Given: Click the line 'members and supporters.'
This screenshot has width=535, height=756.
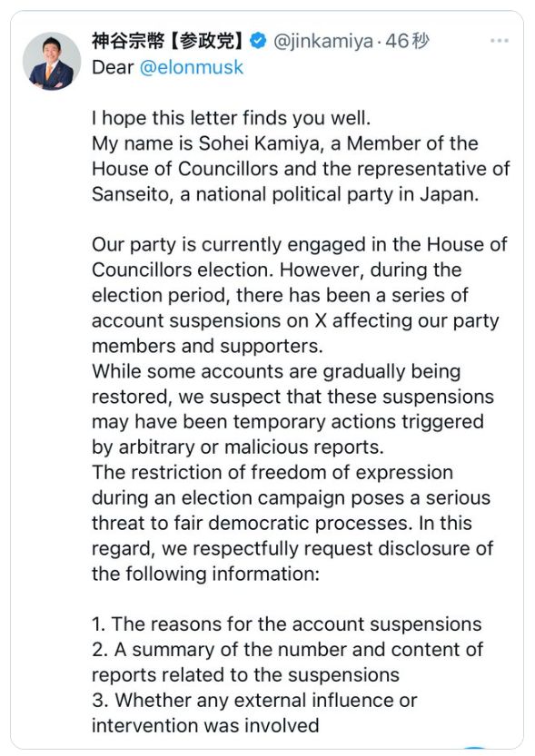Looking at the screenshot, I should point(207,346).
